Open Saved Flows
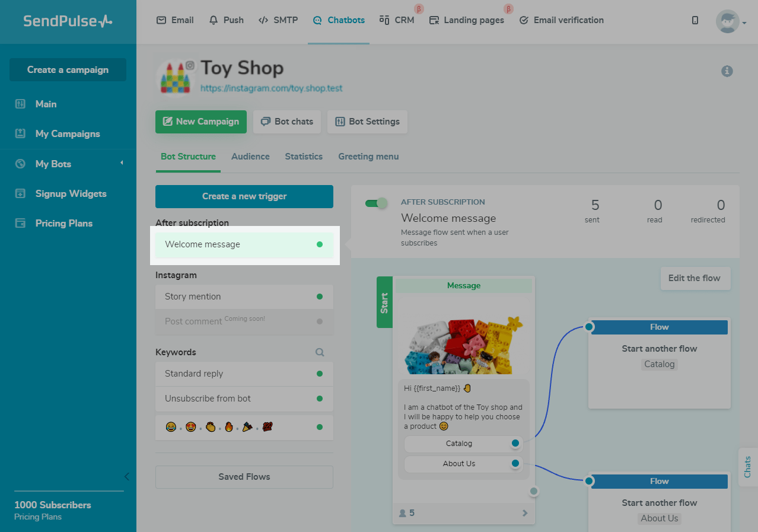Screen dimensions: 758x532 tap(244, 477)
